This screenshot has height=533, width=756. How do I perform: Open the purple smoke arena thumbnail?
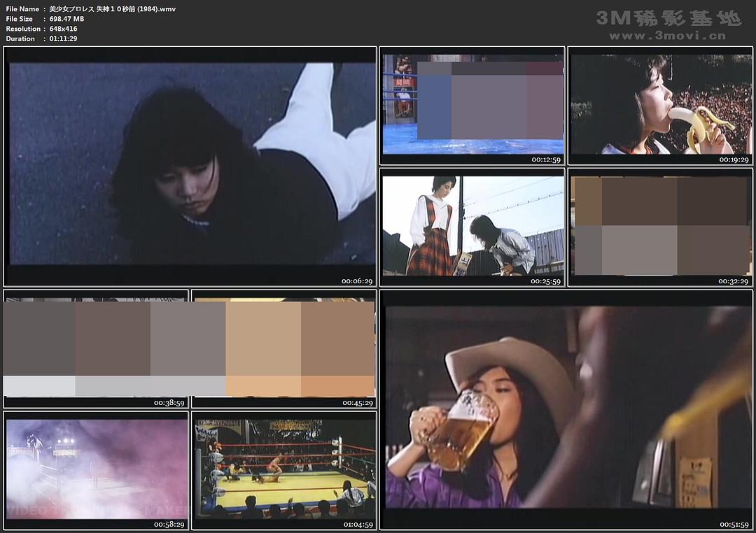point(96,471)
